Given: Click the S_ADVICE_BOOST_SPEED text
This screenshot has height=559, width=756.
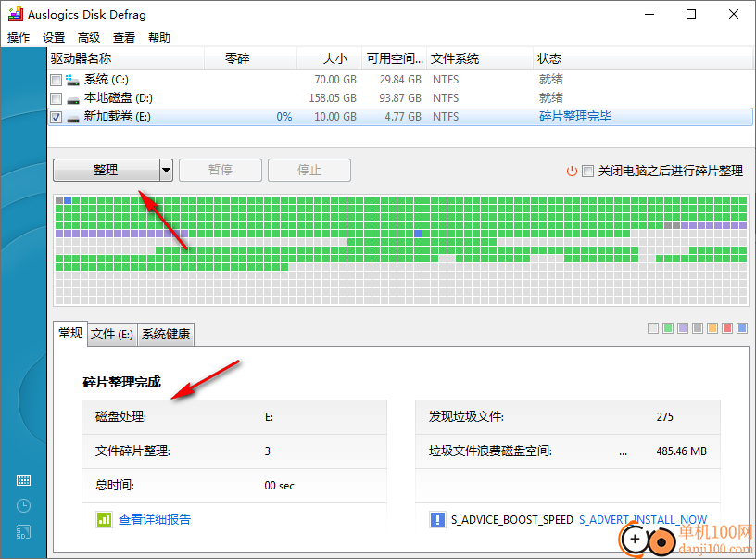Looking at the screenshot, I should pos(512,520).
